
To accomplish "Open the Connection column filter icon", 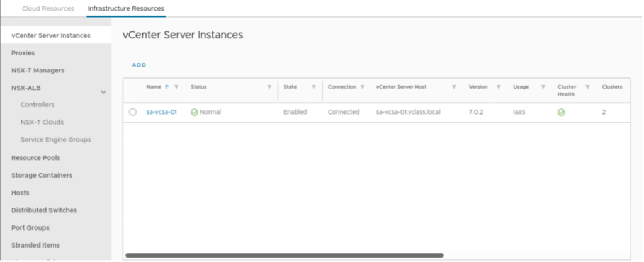I will click(363, 87).
